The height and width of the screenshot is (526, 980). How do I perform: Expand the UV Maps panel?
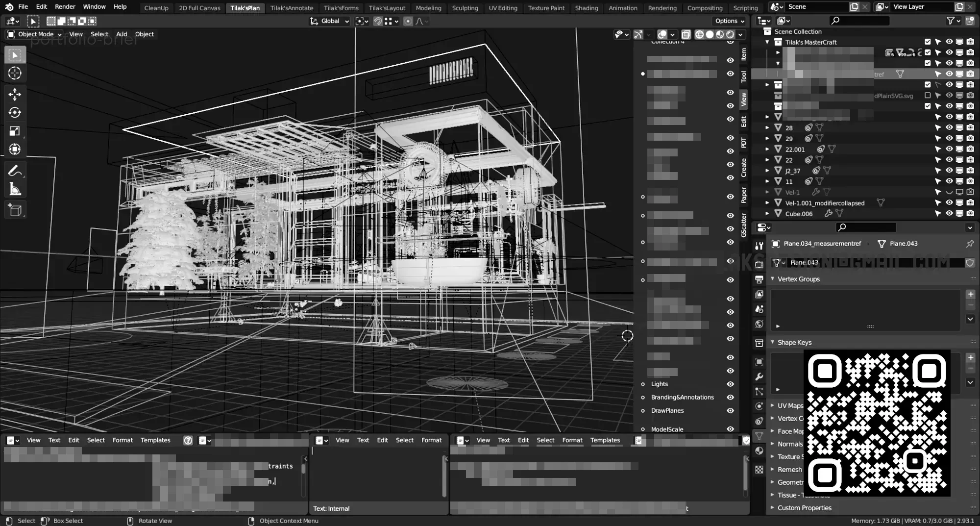point(790,406)
